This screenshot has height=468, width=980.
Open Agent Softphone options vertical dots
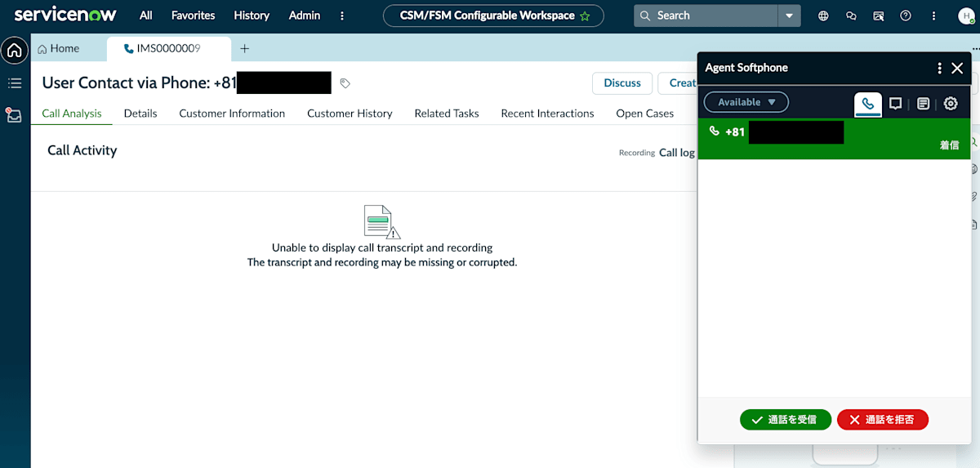940,68
